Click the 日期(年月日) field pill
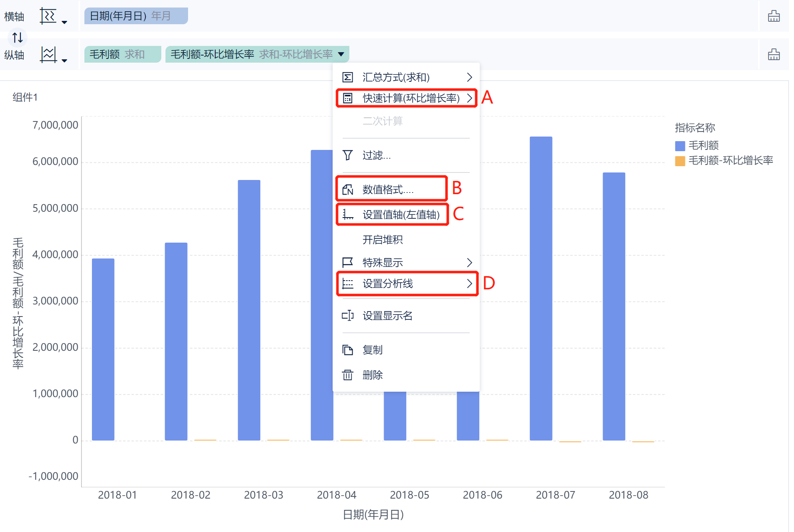794x532 pixels. (x=136, y=16)
